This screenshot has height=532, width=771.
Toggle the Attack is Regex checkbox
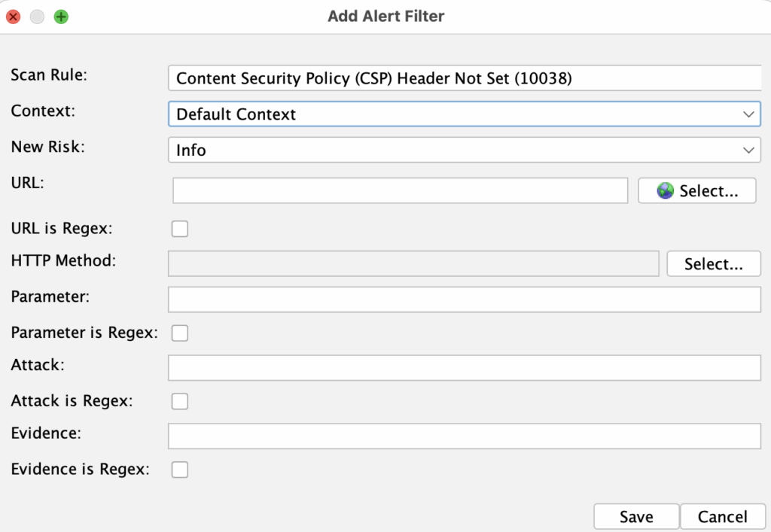179,401
